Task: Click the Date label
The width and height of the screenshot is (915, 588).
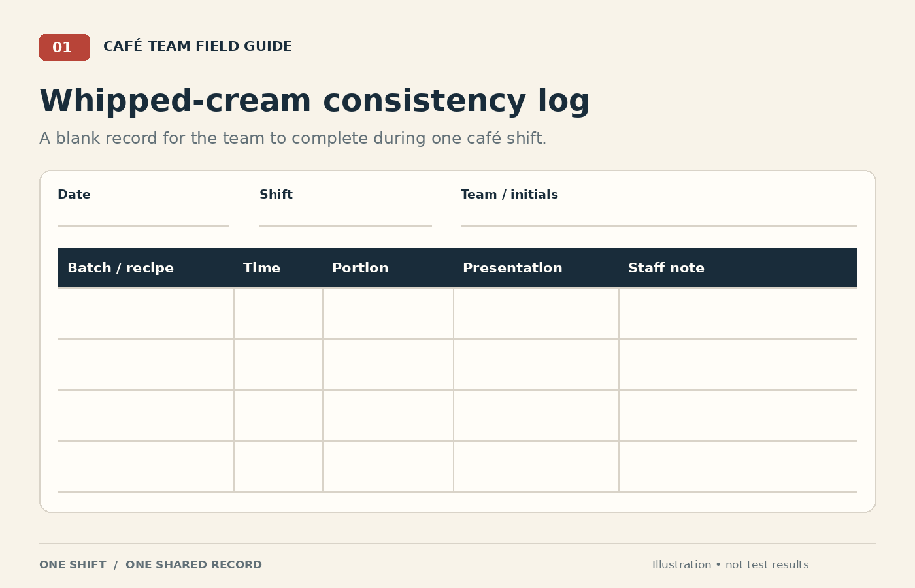Action: pos(74,195)
